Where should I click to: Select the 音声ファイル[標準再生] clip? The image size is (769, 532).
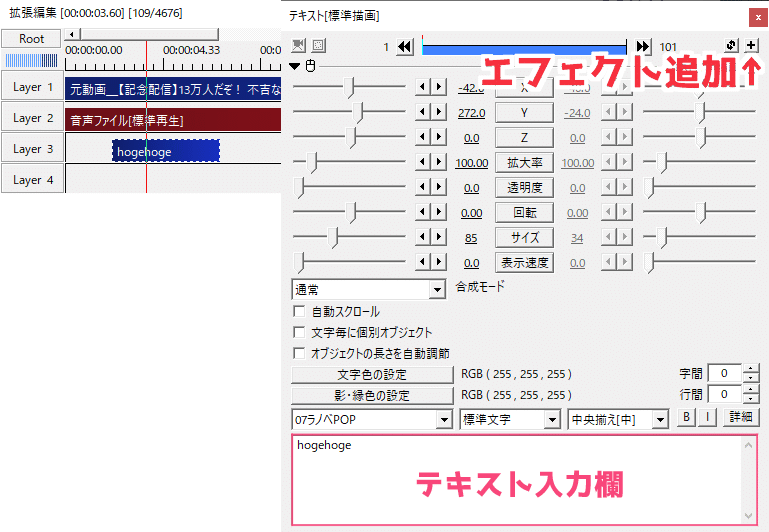coord(173,120)
